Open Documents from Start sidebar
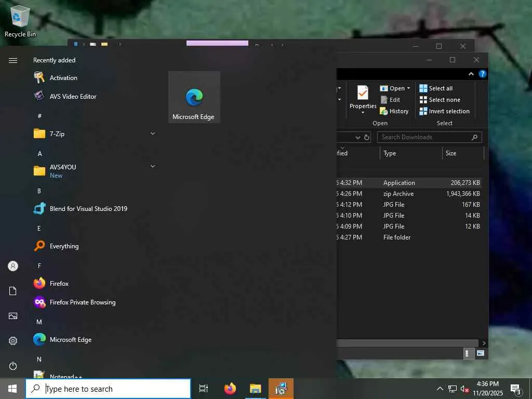Screen dimensions: 532x399 pos(13,291)
